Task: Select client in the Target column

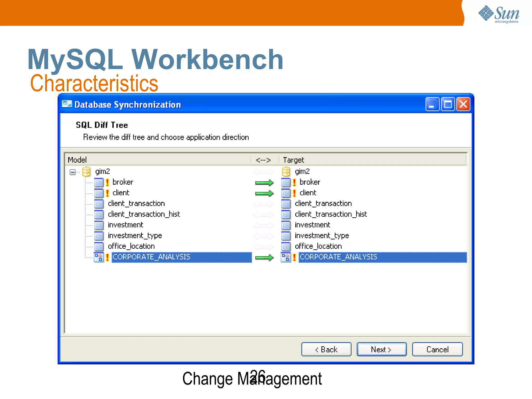Action: [308, 193]
